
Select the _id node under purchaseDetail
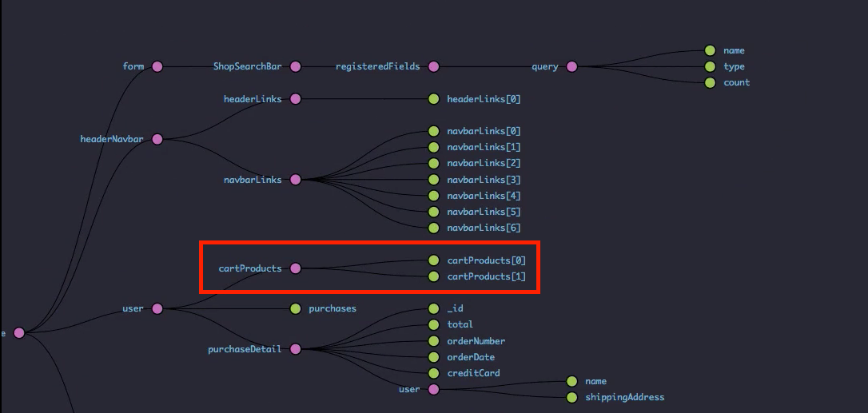pos(434,308)
